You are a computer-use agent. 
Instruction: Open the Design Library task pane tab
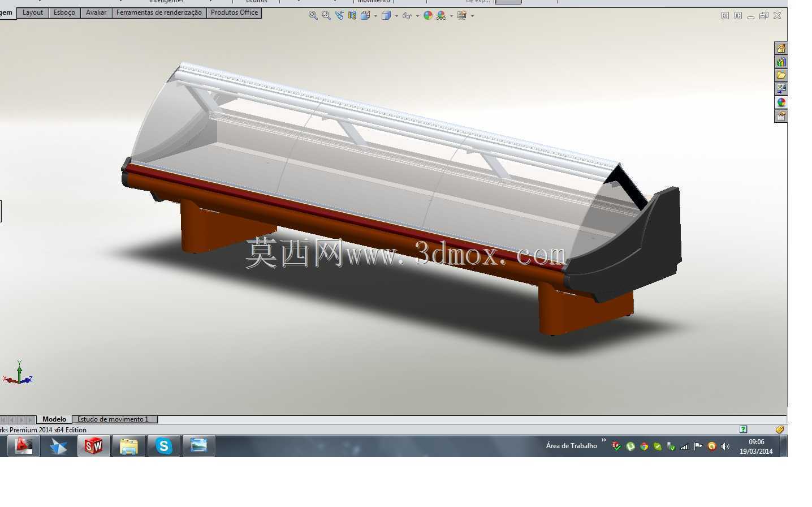(x=781, y=62)
